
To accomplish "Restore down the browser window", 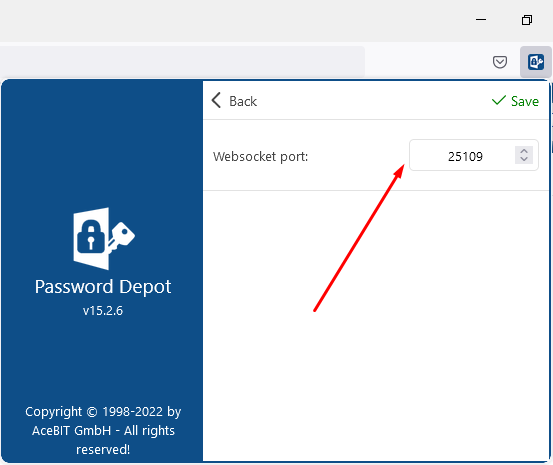I will point(527,20).
